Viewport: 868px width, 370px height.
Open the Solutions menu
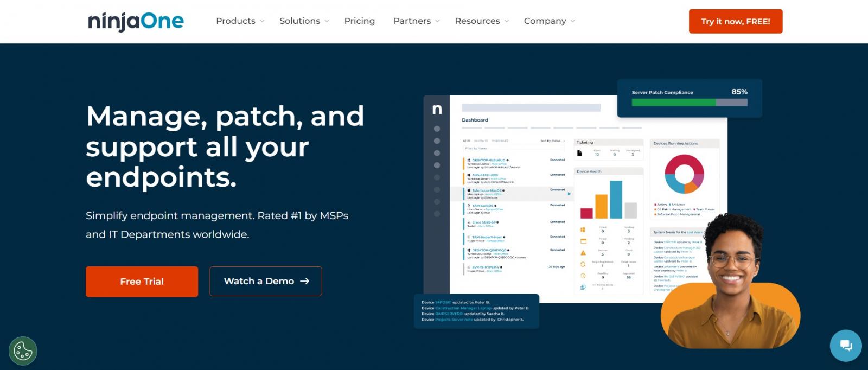[x=299, y=21]
